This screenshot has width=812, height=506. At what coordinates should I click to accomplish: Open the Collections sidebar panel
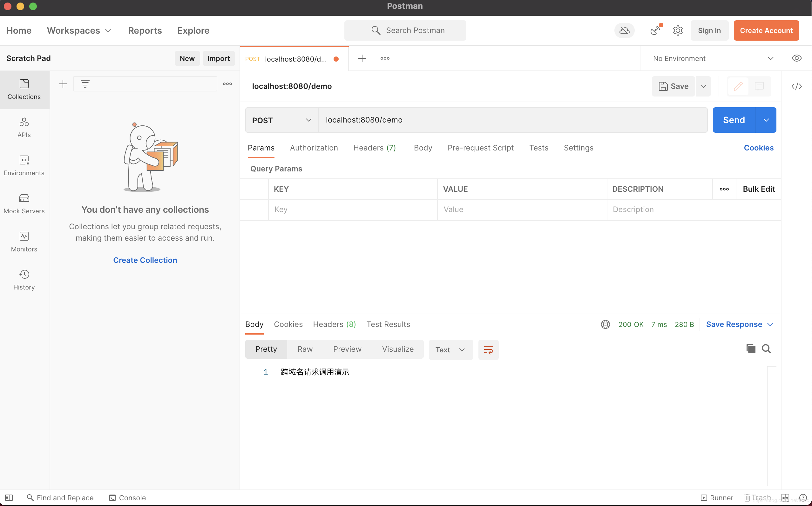click(x=24, y=90)
